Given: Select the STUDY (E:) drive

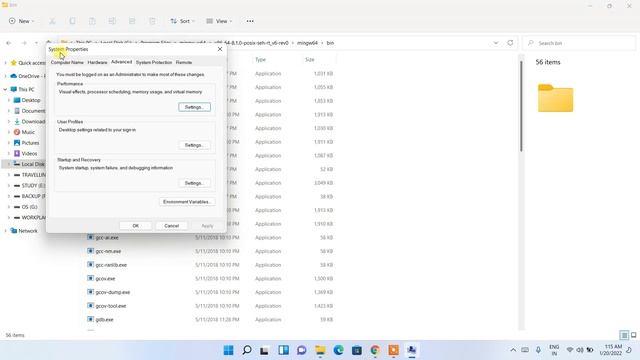Looking at the screenshot, I should pos(33,185).
